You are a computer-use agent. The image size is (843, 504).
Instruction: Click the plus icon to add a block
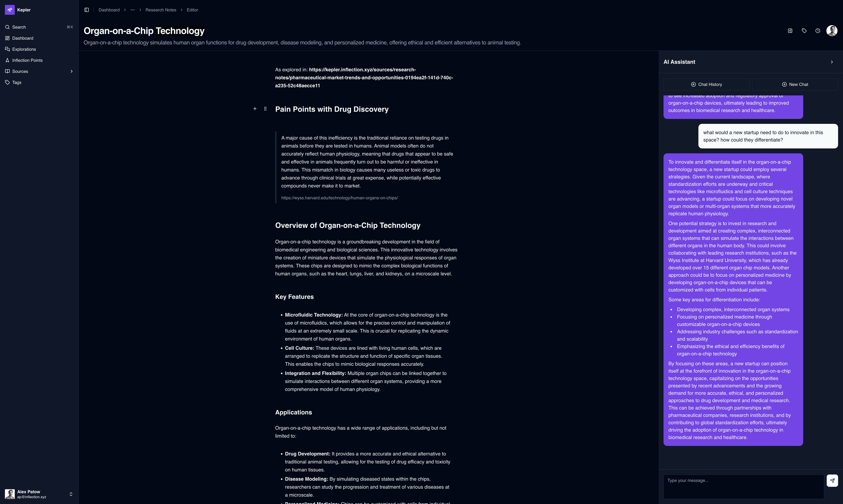click(x=255, y=109)
